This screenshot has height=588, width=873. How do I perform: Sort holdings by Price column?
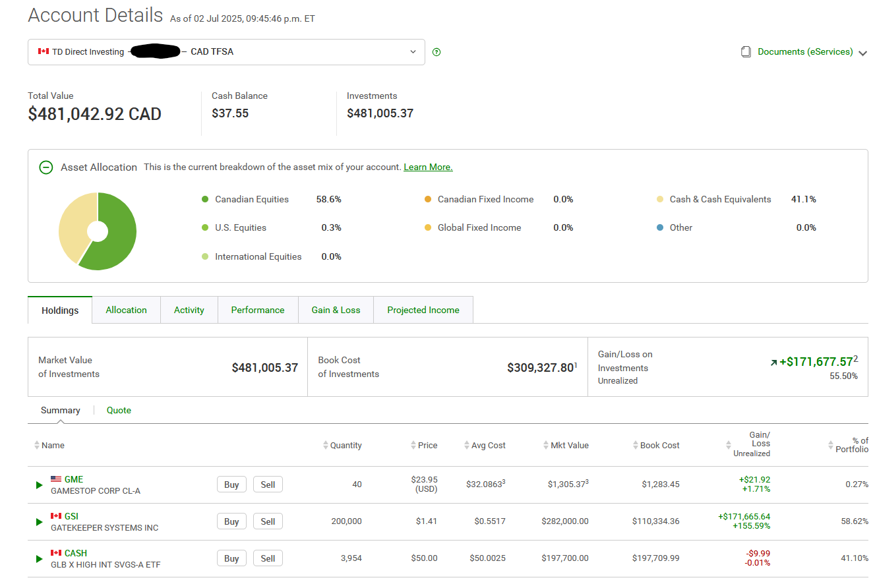pos(423,446)
